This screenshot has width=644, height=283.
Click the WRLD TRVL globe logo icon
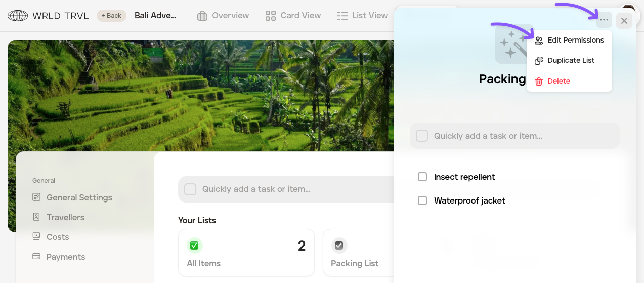(x=18, y=16)
